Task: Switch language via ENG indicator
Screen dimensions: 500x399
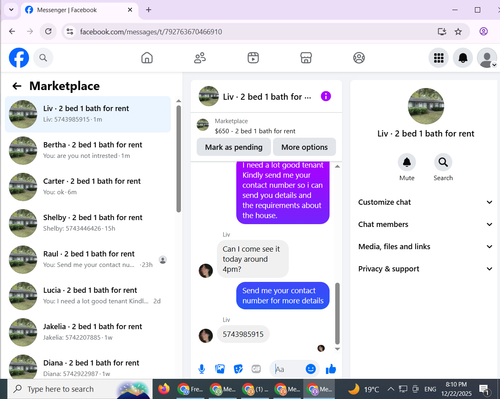Action: (430, 389)
